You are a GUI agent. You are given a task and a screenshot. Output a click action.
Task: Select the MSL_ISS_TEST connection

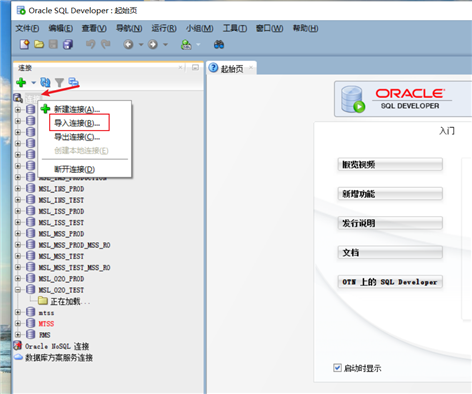click(x=61, y=222)
